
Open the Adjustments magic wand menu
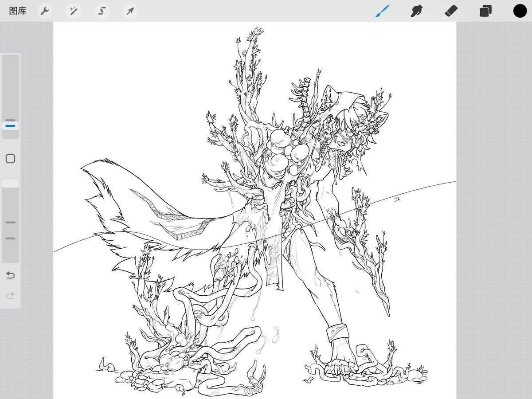(73, 11)
